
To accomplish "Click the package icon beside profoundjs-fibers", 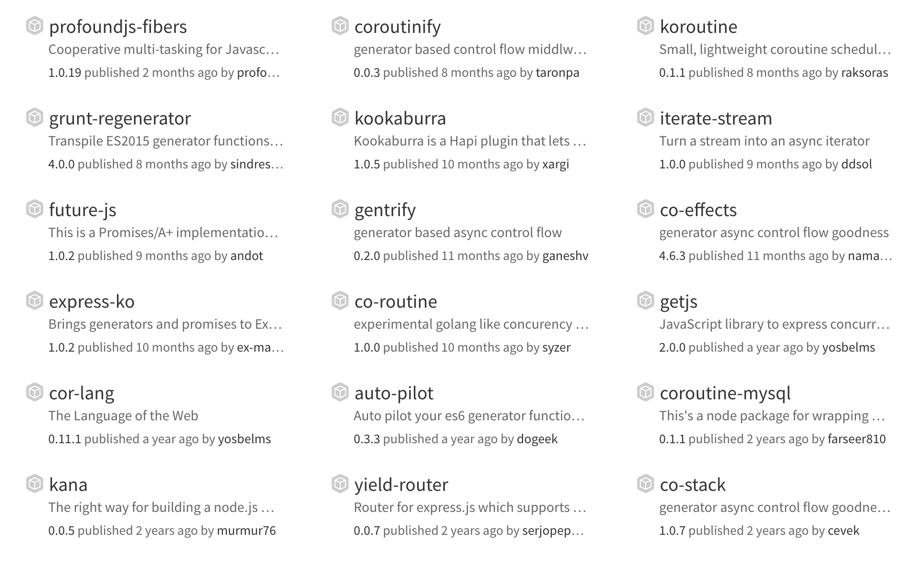I will [34, 26].
